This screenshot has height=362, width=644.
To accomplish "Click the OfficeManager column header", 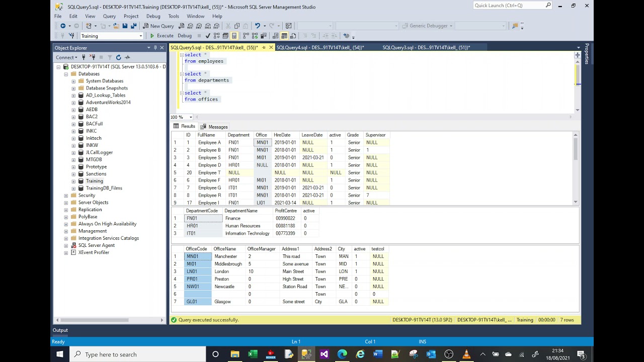I will coord(261,249).
